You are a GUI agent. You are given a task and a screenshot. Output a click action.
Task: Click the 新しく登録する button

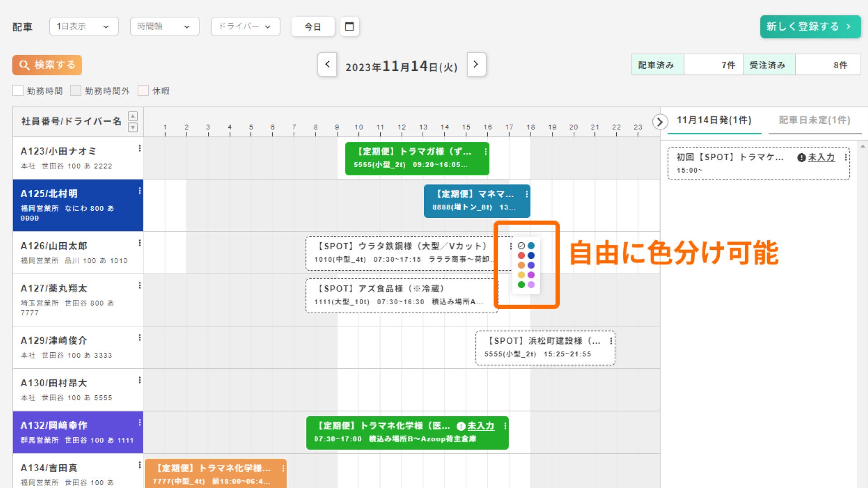coord(810,27)
